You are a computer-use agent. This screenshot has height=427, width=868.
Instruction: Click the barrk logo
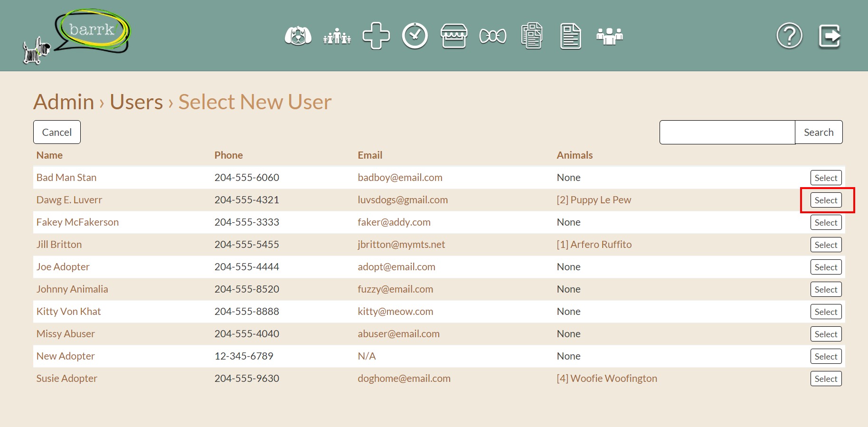[x=76, y=36]
